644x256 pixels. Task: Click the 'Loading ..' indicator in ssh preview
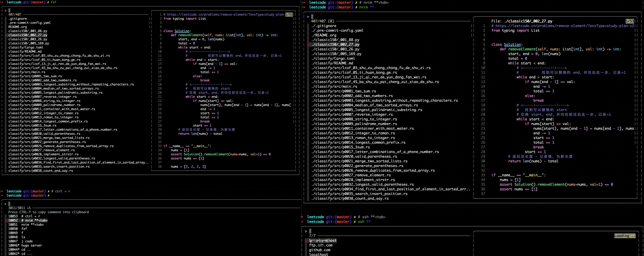click(x=625, y=236)
